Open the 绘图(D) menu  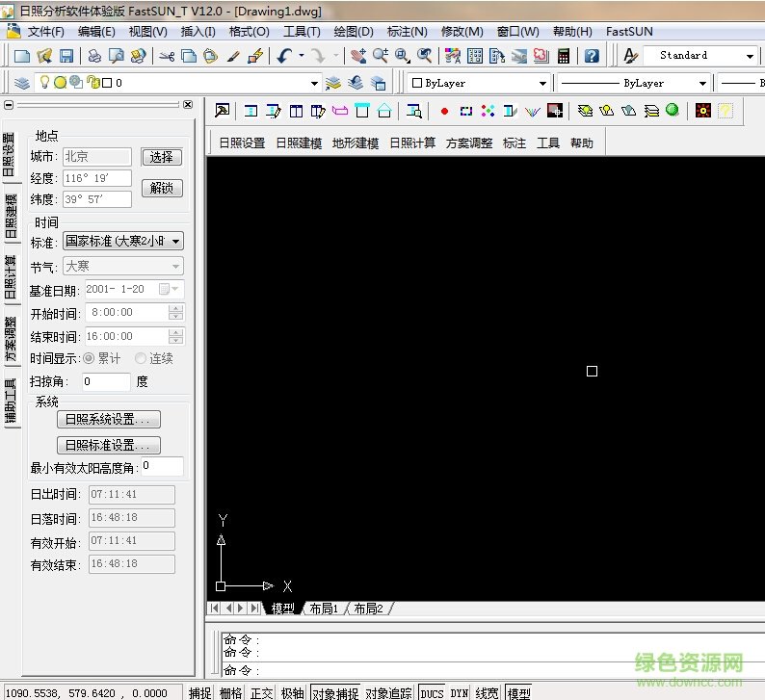[353, 32]
